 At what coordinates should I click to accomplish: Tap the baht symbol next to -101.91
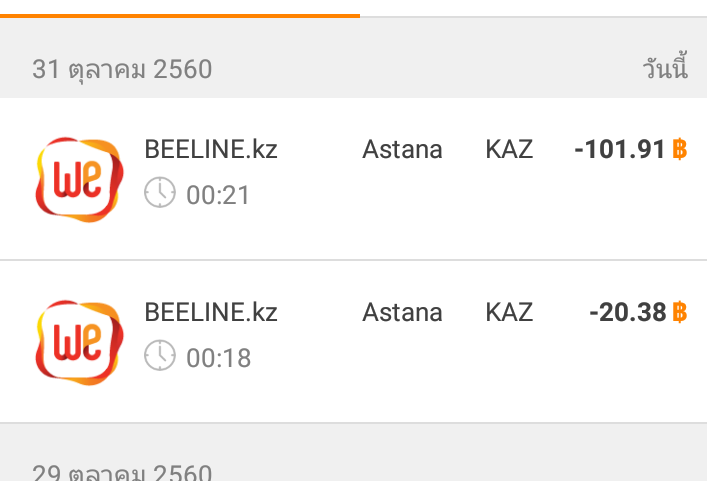pos(679,149)
